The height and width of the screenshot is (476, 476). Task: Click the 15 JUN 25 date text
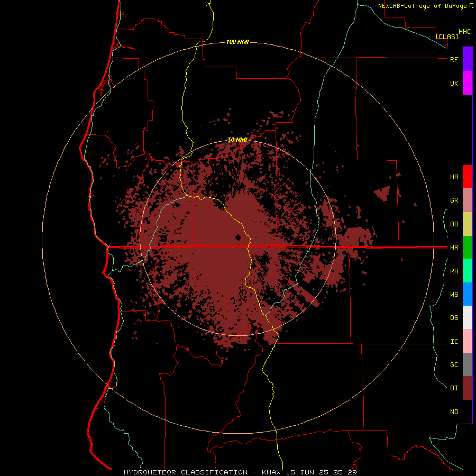[x=306, y=472]
